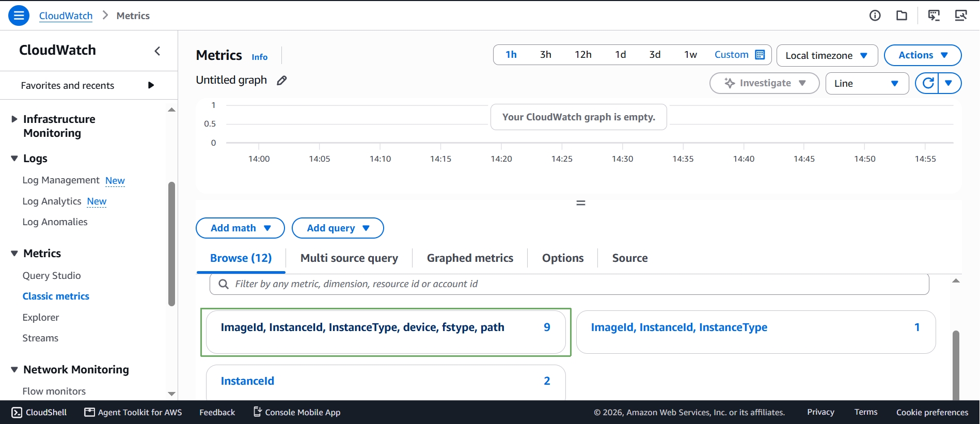Open the terminal window icon in the top bar
The image size is (980, 424).
click(x=934, y=15)
